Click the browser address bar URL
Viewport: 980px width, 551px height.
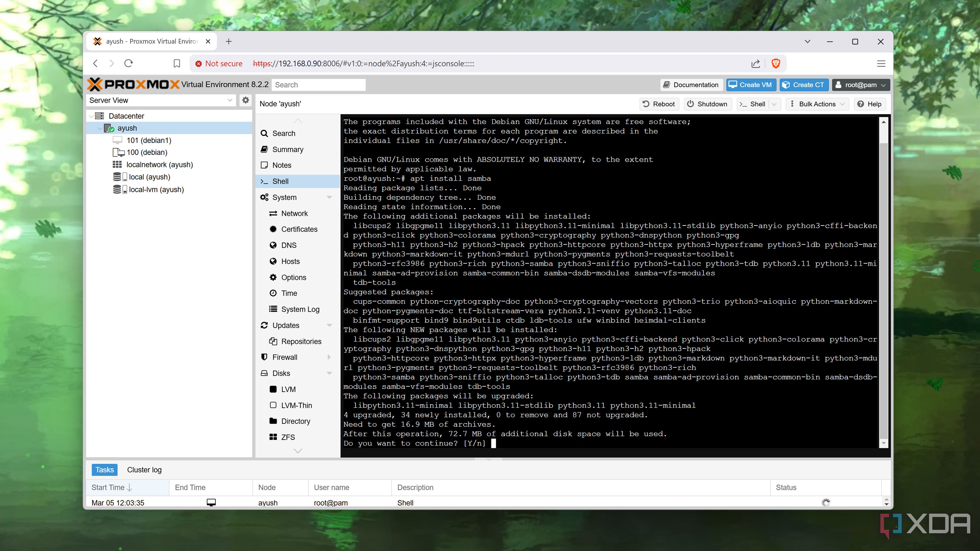click(x=363, y=64)
